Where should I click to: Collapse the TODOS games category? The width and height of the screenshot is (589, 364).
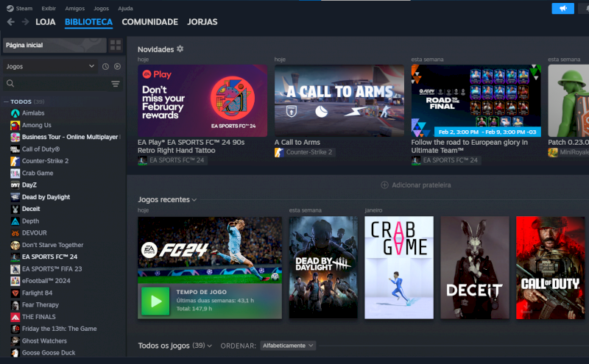(x=6, y=101)
